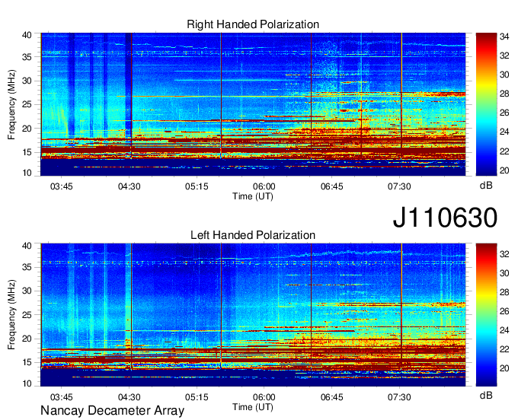Click the 28 value on right-handed colorbar
Screen dimensions: 518x420
[x=504, y=94]
